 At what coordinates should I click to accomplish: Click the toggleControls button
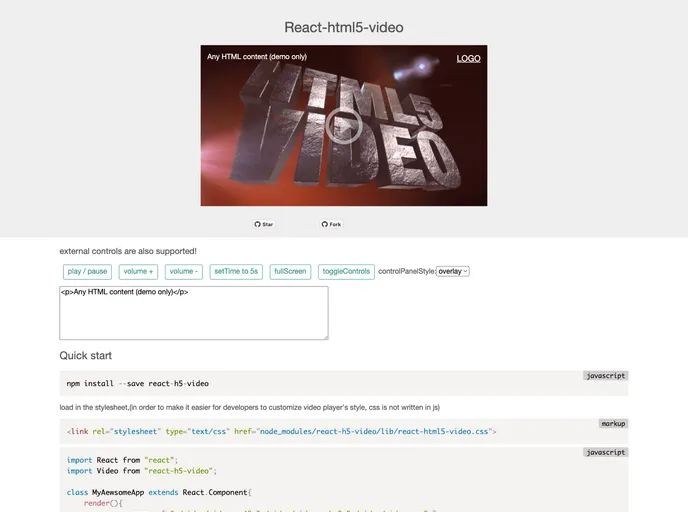pos(346,272)
